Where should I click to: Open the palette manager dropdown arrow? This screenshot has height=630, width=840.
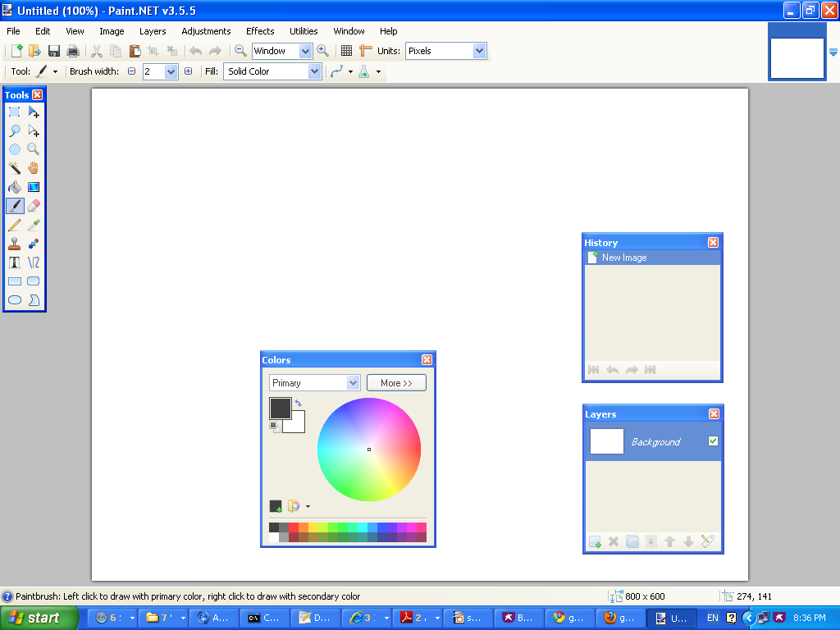point(308,506)
